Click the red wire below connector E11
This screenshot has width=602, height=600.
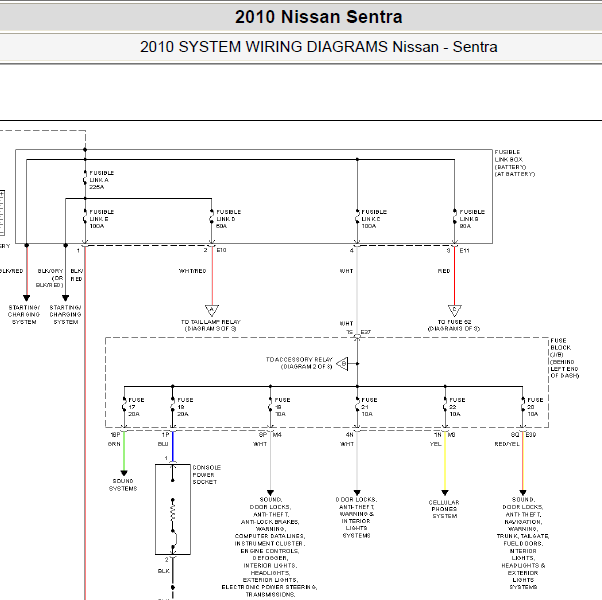[455, 276]
